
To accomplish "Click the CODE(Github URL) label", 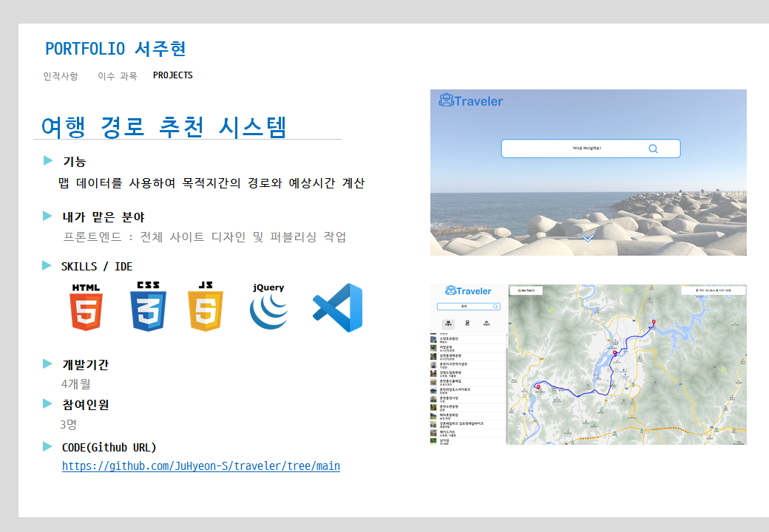I will click(x=109, y=447).
